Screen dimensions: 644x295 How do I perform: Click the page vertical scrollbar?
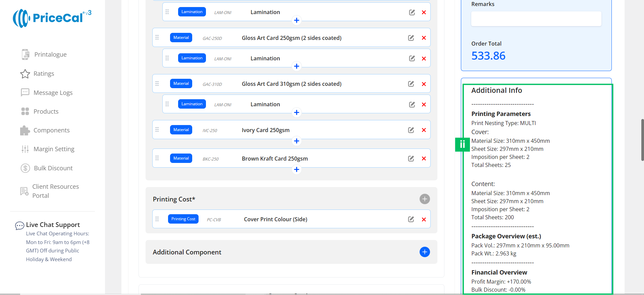(x=642, y=139)
